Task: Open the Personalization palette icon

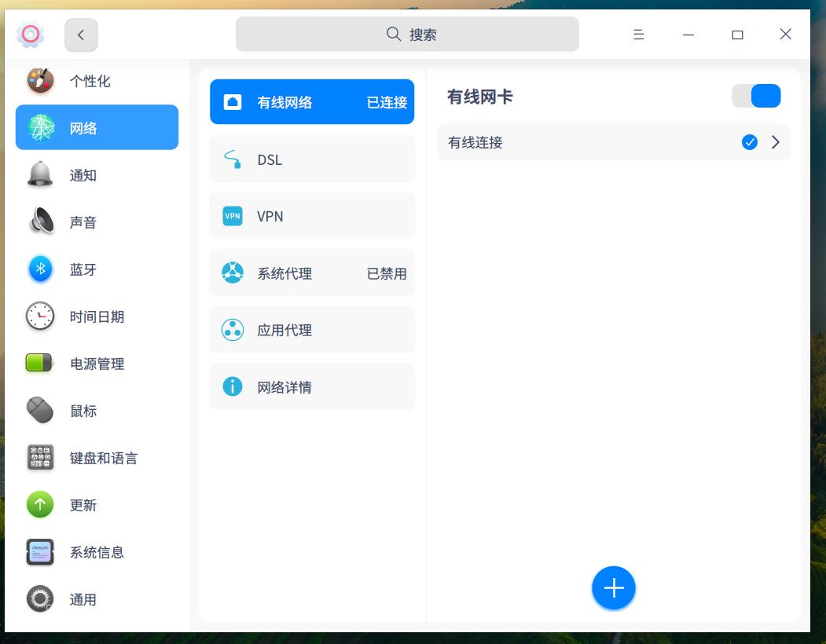Action: (40, 80)
